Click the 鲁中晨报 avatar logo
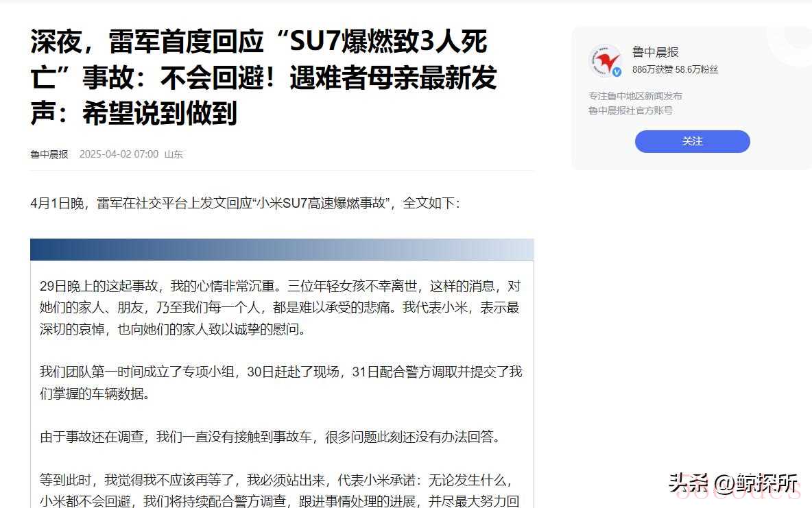This screenshot has height=508, width=812. [x=605, y=60]
